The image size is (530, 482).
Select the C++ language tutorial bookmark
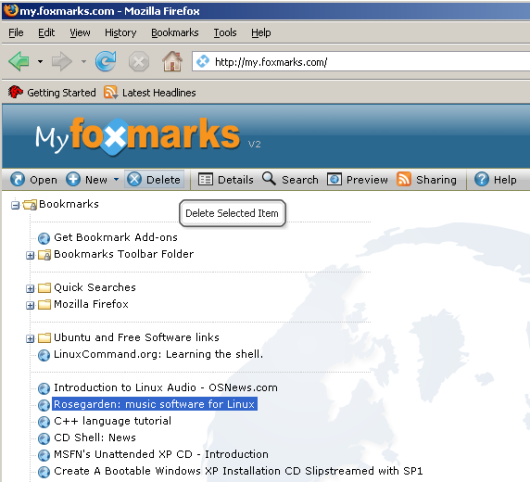113,421
